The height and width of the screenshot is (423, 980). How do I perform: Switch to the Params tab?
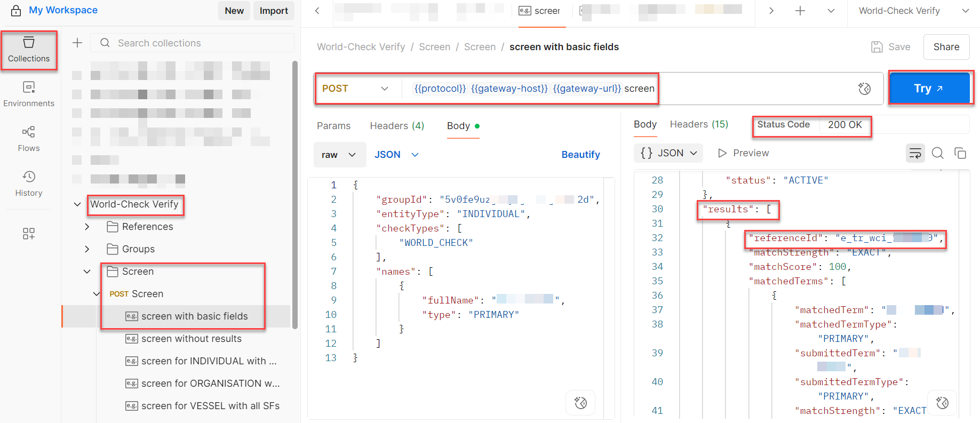[333, 126]
